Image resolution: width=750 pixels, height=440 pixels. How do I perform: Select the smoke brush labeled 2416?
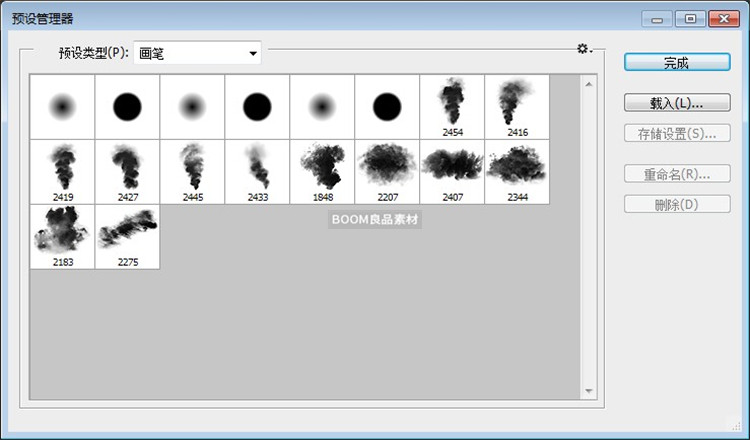(x=517, y=106)
